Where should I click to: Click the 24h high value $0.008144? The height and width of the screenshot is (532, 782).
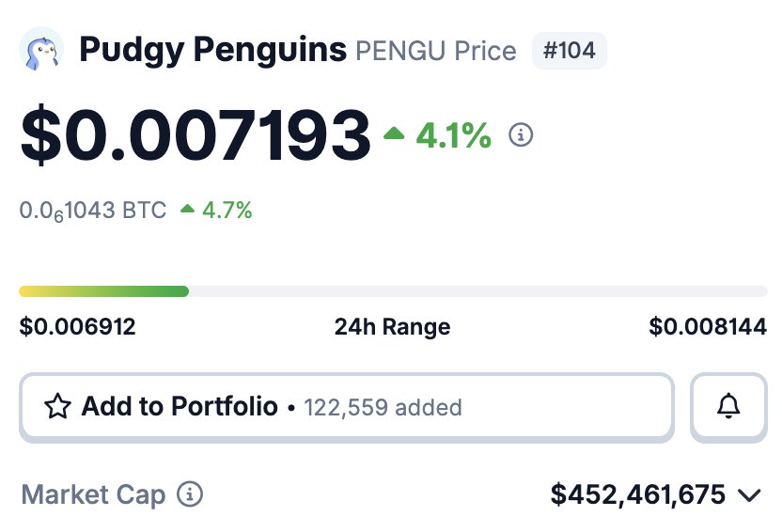708,327
